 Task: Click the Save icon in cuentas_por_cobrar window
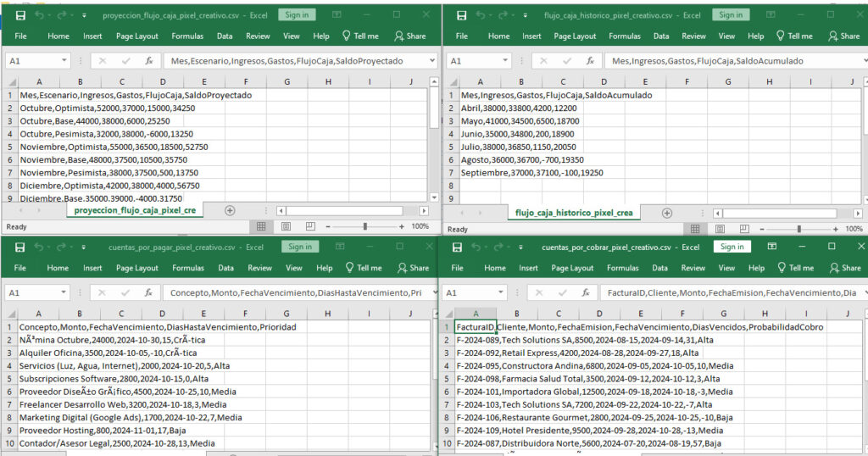click(458, 247)
